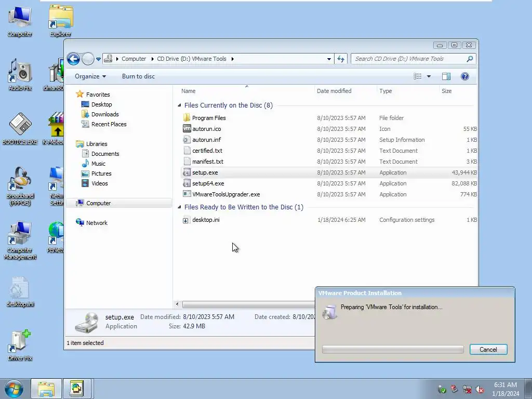Screen dimensions: 532x399
Task: Open Explorer help button
Action: pyautogui.click(x=465, y=76)
